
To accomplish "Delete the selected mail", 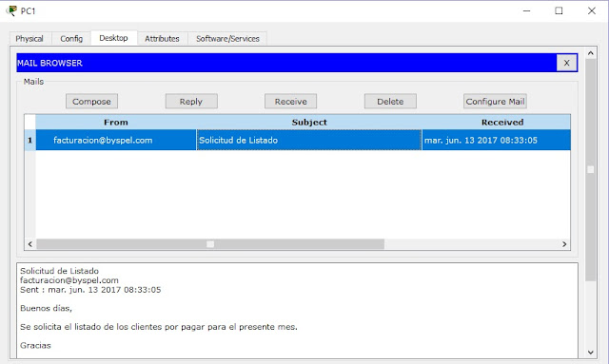I will click(390, 102).
